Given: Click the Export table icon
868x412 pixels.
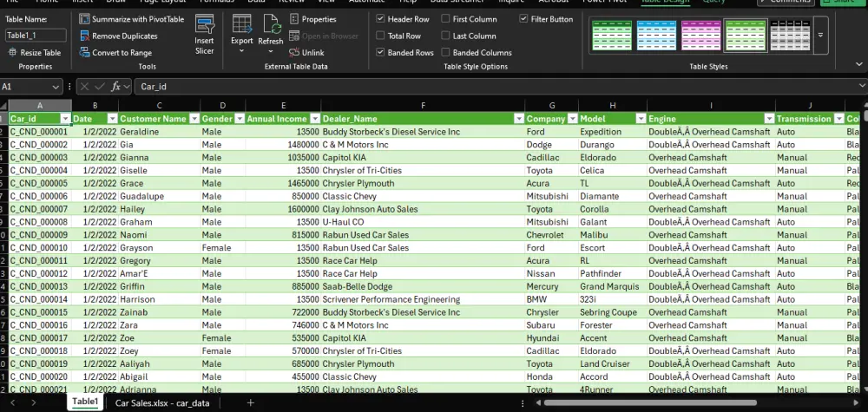Looking at the screenshot, I should click(x=242, y=25).
